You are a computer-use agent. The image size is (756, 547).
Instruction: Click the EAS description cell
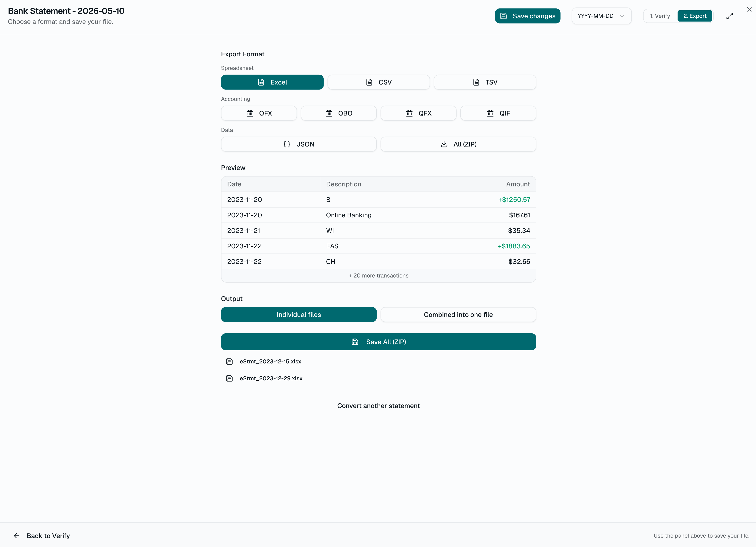coord(332,246)
